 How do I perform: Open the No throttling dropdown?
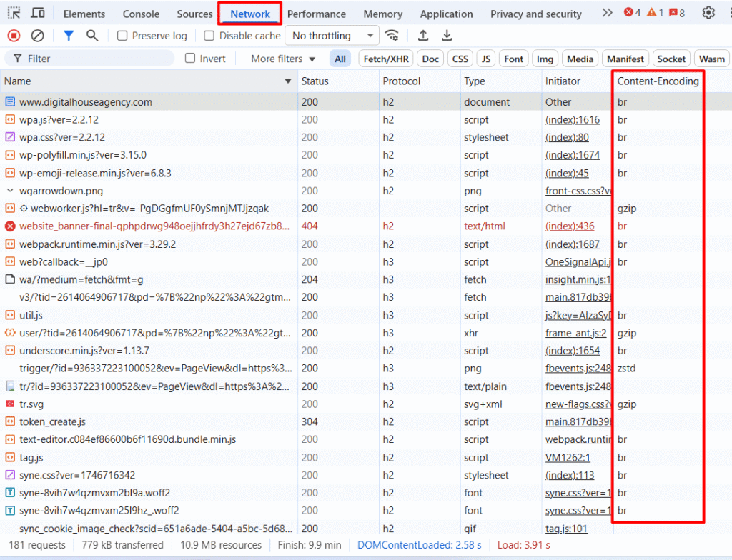point(332,36)
